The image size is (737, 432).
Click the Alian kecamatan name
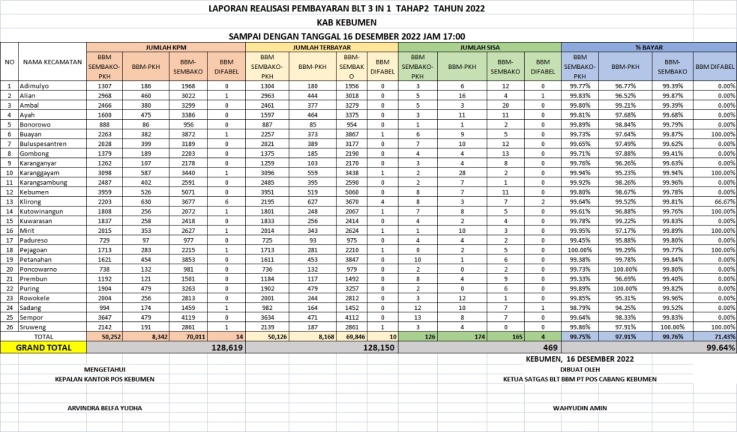[28, 95]
